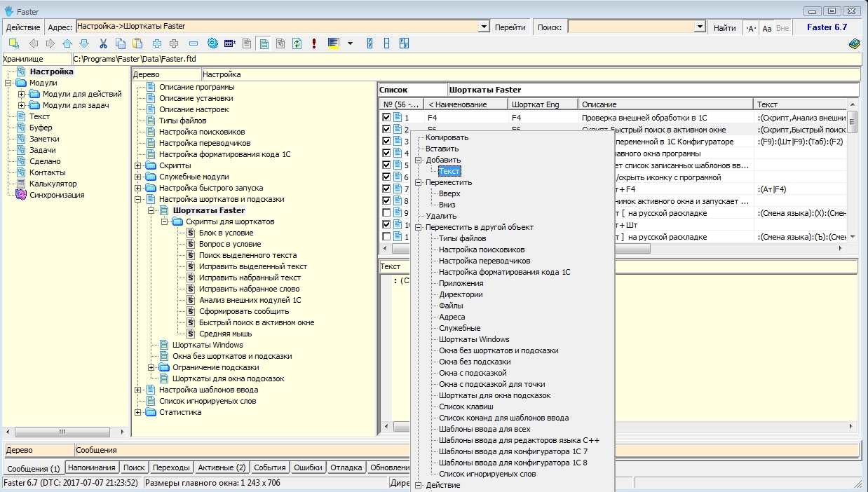
Task: Cut with the scissors icon
Action: click(104, 43)
